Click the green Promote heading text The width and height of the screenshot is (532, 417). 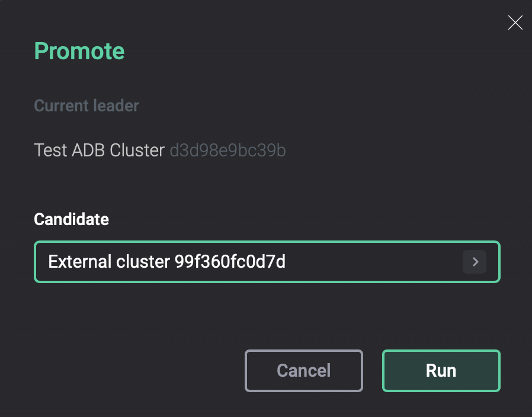tap(79, 52)
